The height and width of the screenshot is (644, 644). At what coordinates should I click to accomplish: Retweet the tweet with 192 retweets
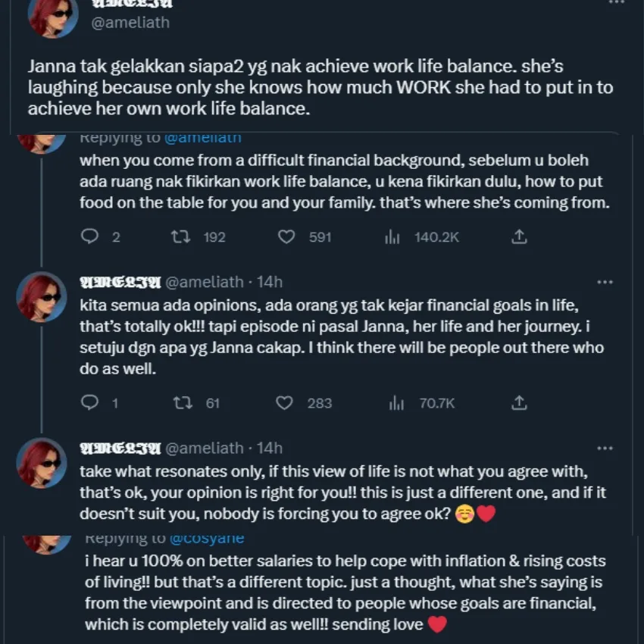(x=182, y=237)
